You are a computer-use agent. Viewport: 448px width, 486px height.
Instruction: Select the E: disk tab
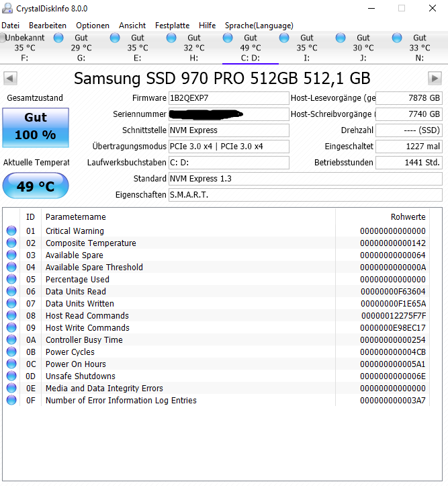tap(138, 48)
